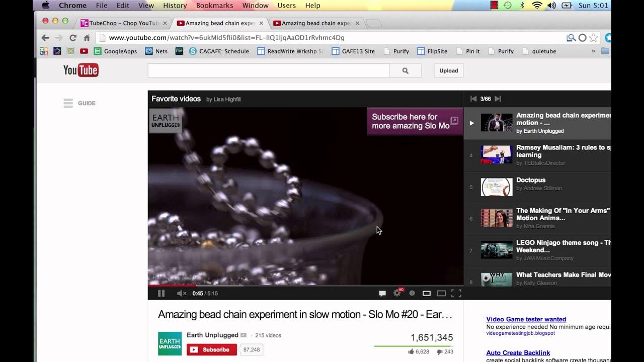This screenshot has height=362, width=644.
Task: Open the Nets bookmark
Action: pyautogui.click(x=156, y=51)
